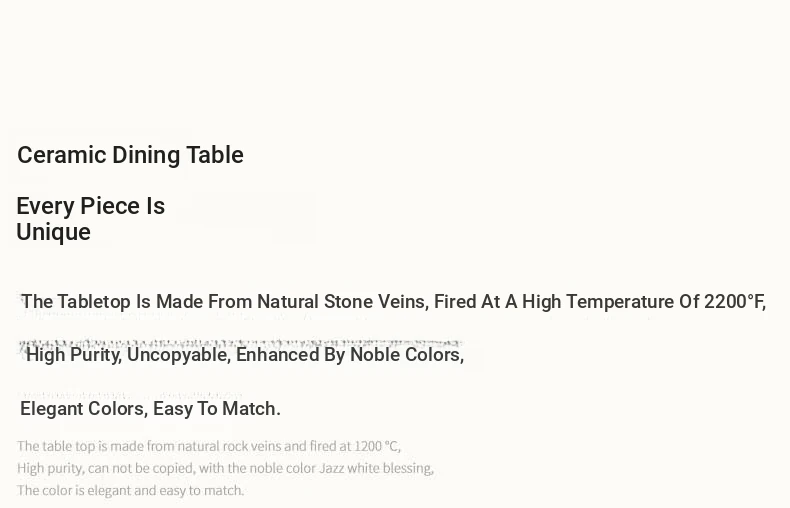Image resolution: width=790 pixels, height=508 pixels.
Task: Click the distorted faint text above 'High Purity'
Action: [240, 344]
